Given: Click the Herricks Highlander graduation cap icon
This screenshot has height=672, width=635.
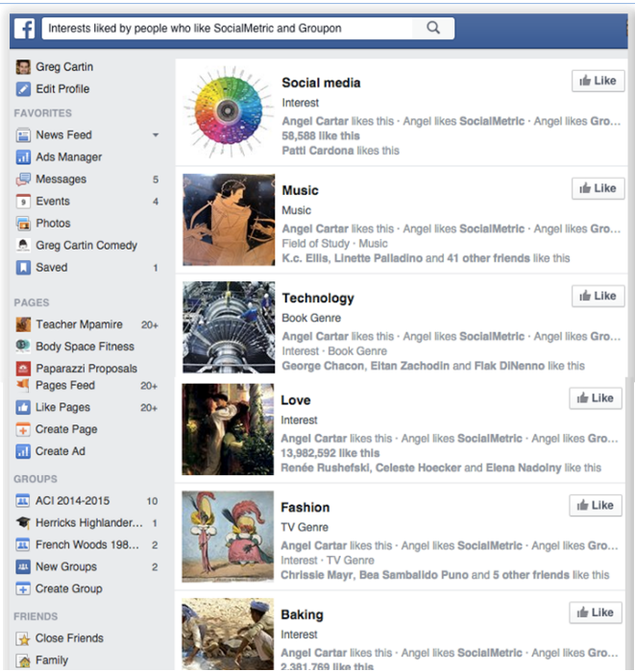Looking at the screenshot, I should (x=23, y=522).
